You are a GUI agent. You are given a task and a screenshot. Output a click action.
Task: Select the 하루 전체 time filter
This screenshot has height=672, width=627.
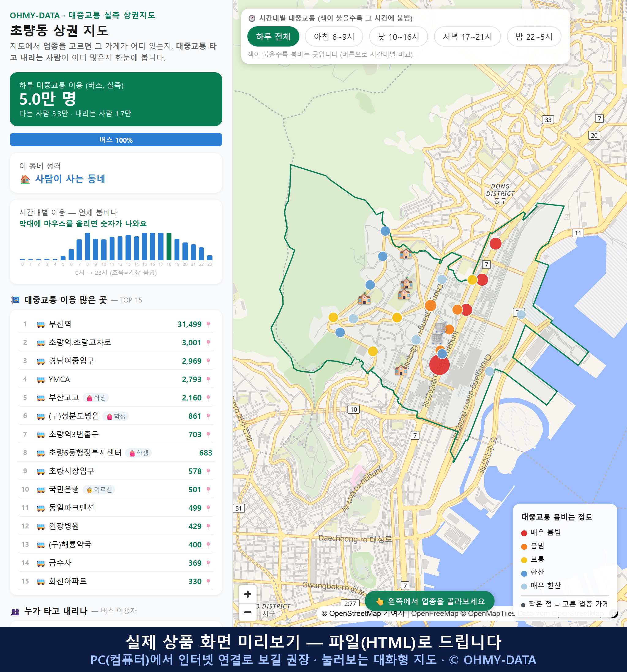tap(273, 36)
